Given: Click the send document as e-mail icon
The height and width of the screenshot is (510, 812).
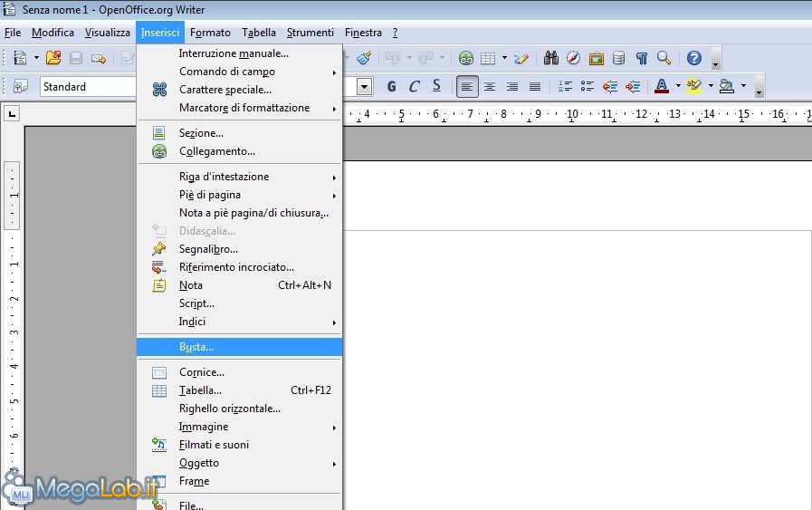Looking at the screenshot, I should (x=99, y=59).
